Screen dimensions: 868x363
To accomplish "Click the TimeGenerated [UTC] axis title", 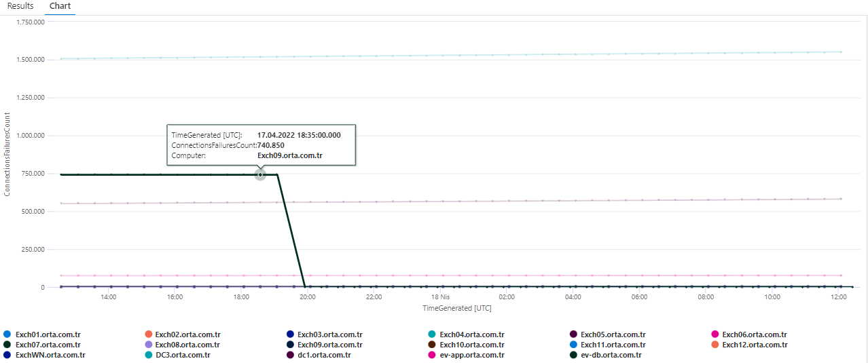I will tap(457, 308).
